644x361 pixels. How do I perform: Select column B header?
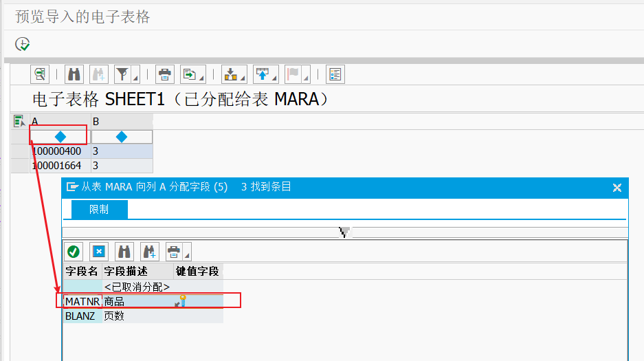(x=122, y=122)
